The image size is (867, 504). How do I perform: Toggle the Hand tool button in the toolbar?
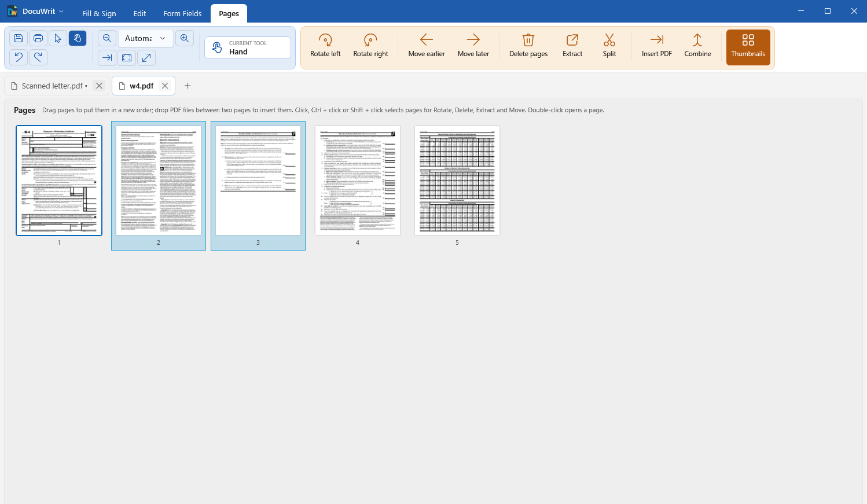[78, 38]
